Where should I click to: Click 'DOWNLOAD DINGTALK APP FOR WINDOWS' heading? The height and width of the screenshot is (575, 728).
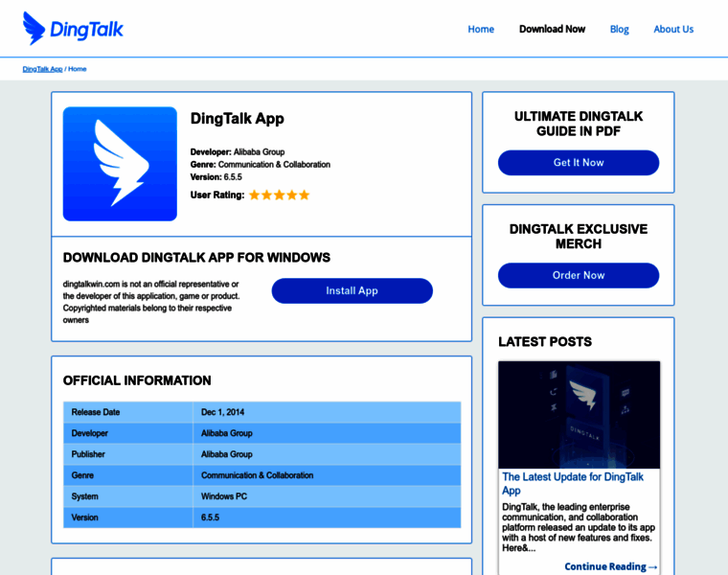point(197,258)
